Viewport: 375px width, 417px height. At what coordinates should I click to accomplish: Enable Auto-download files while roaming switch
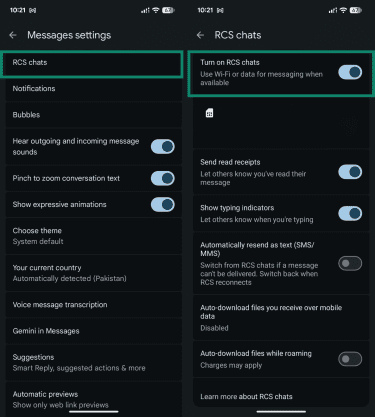[350, 359]
